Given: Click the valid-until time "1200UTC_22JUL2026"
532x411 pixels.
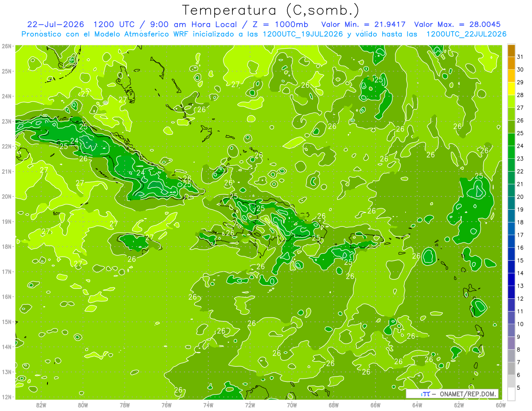Looking at the screenshot, I should pyautogui.click(x=466, y=34).
